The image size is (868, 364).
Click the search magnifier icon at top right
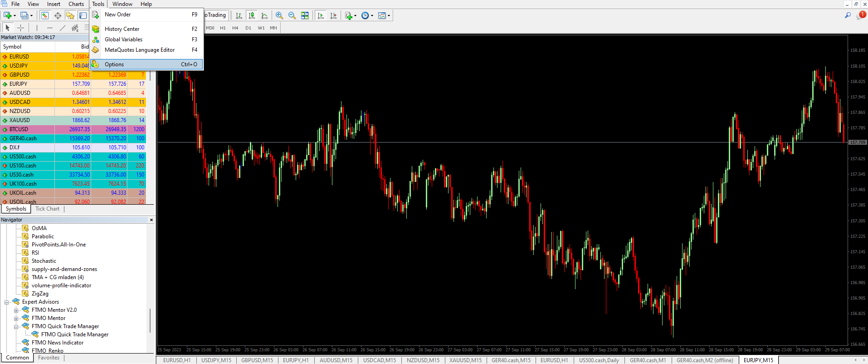pyautogui.click(x=848, y=15)
